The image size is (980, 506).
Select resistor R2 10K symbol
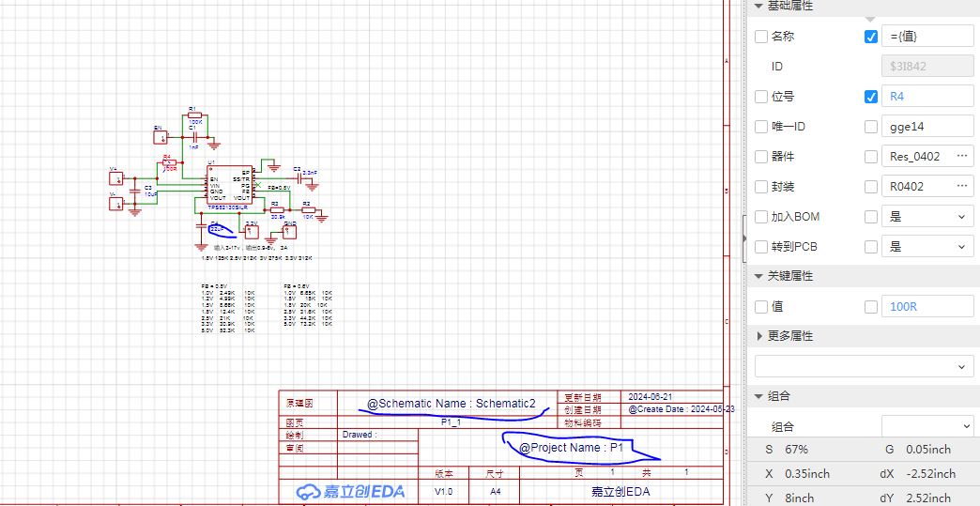(x=308, y=210)
